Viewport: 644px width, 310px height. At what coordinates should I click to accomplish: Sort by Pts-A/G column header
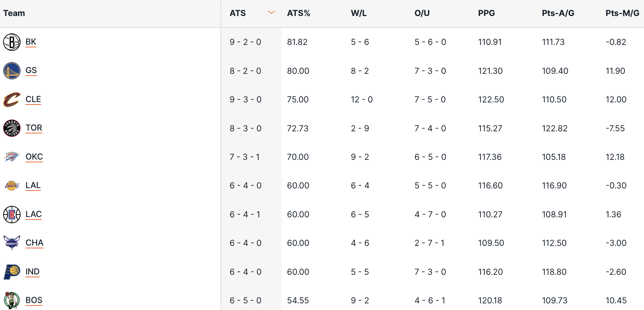tap(558, 13)
